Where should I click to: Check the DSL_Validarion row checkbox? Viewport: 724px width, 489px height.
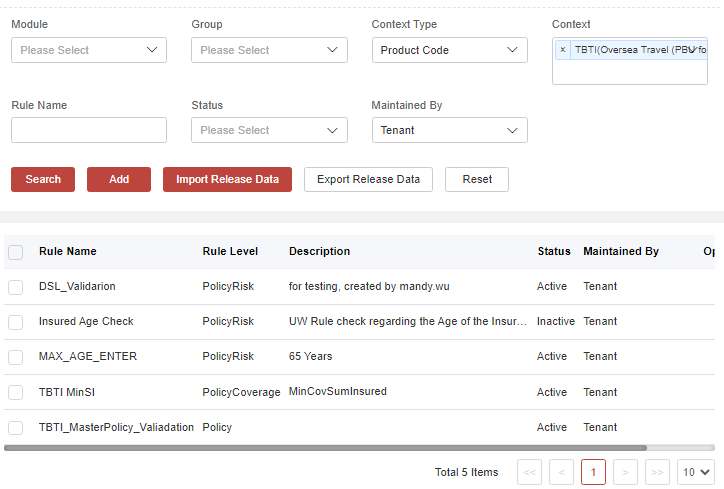(16, 287)
